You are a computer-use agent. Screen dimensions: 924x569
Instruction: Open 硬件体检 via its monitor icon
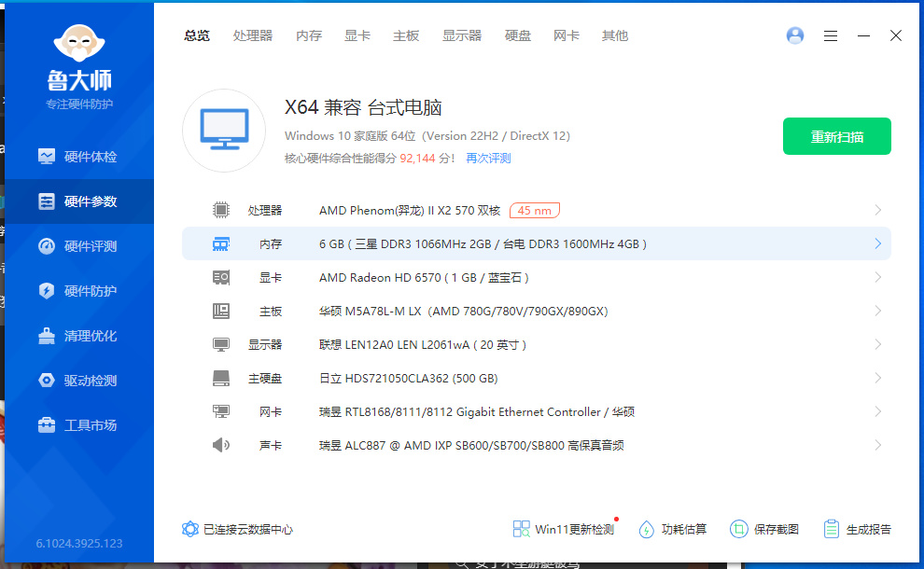pos(47,157)
